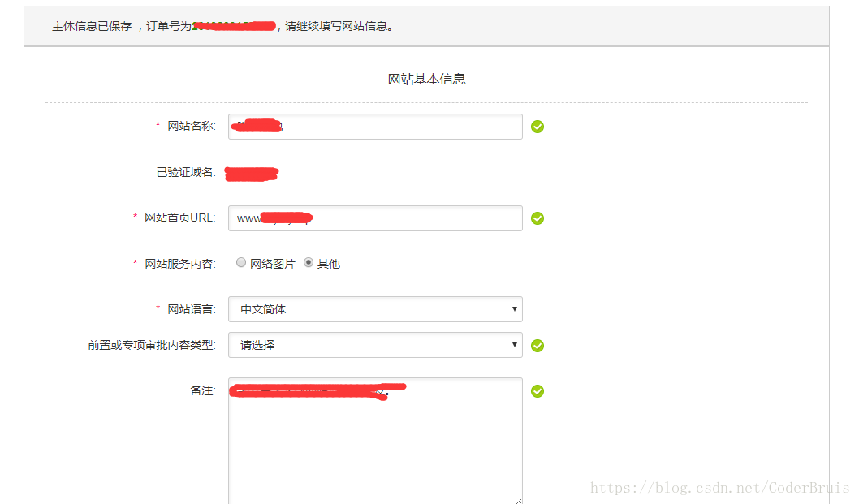Viewport: 859px width, 504px height.
Task: Click green checkmark beside 网站名称 field
Action: coord(537,127)
